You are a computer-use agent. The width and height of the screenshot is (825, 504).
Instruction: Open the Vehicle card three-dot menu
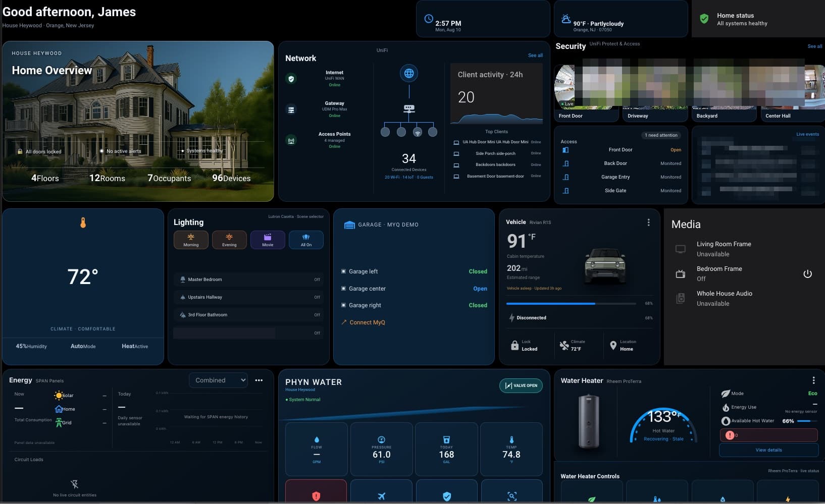point(649,222)
